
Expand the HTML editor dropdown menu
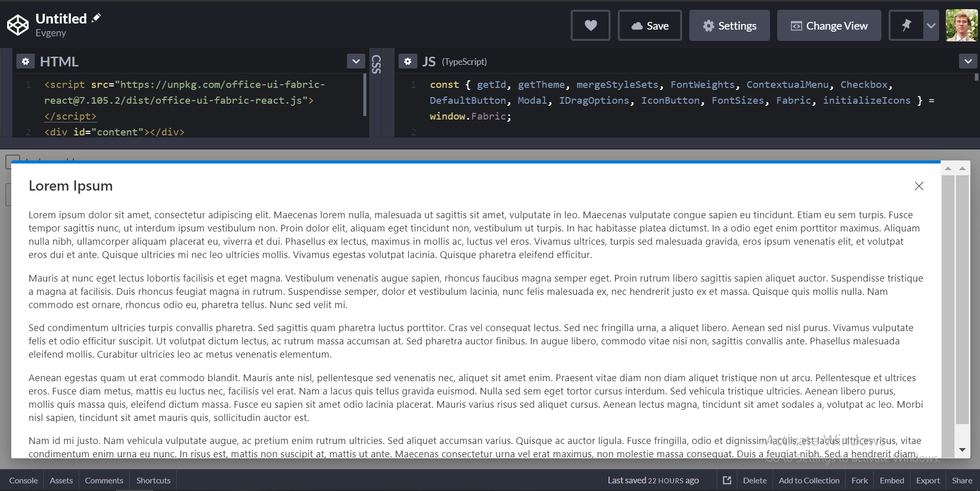tap(356, 61)
